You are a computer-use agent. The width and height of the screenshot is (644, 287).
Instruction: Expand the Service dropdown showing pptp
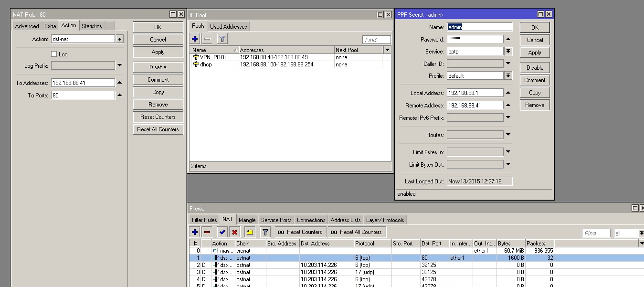pos(508,52)
